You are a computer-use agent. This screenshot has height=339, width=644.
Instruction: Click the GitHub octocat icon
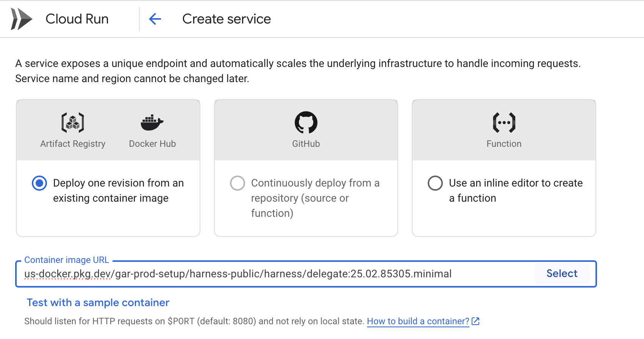pos(306,123)
